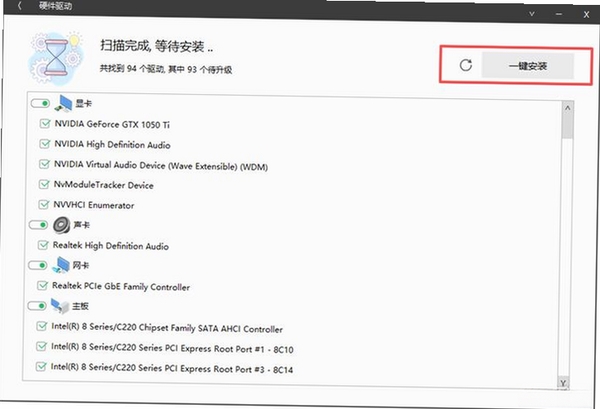Toggle the 主板 category switch
Image resolution: width=600 pixels, height=409 pixels.
click(x=37, y=306)
